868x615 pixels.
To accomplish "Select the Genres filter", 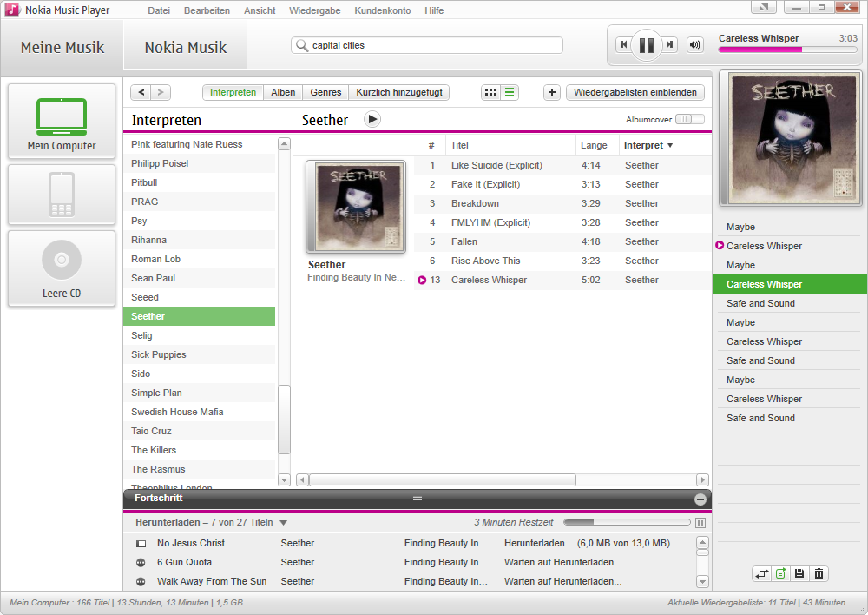I will tap(325, 92).
